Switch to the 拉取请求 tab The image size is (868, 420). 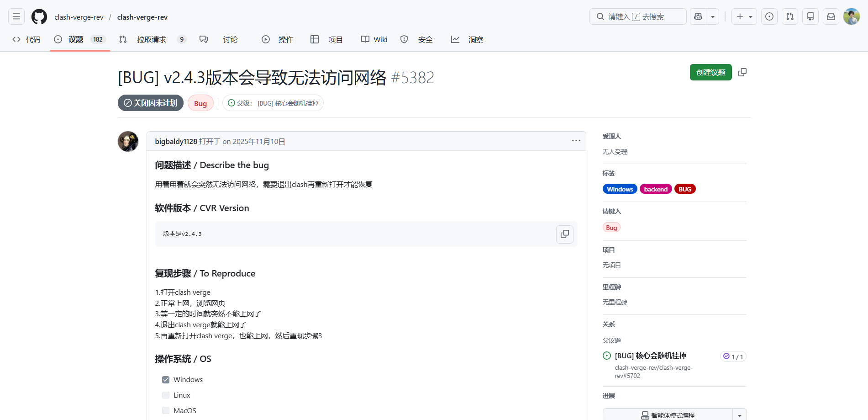coord(152,40)
